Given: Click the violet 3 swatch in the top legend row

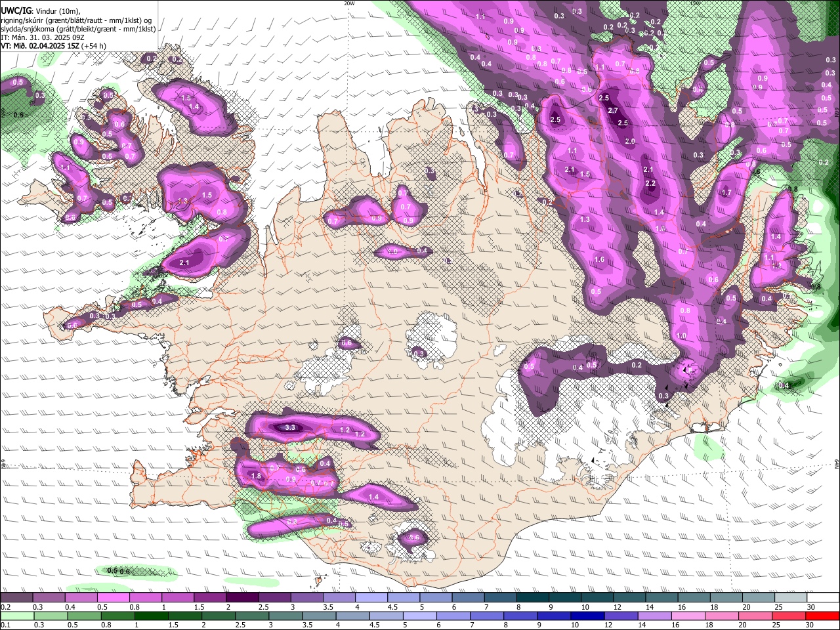Looking at the screenshot, I should (307, 598).
